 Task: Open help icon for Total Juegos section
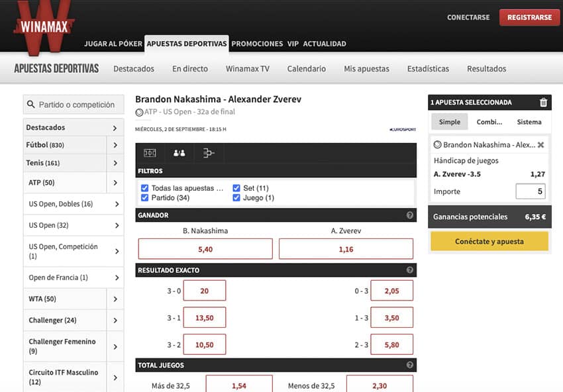coord(410,365)
